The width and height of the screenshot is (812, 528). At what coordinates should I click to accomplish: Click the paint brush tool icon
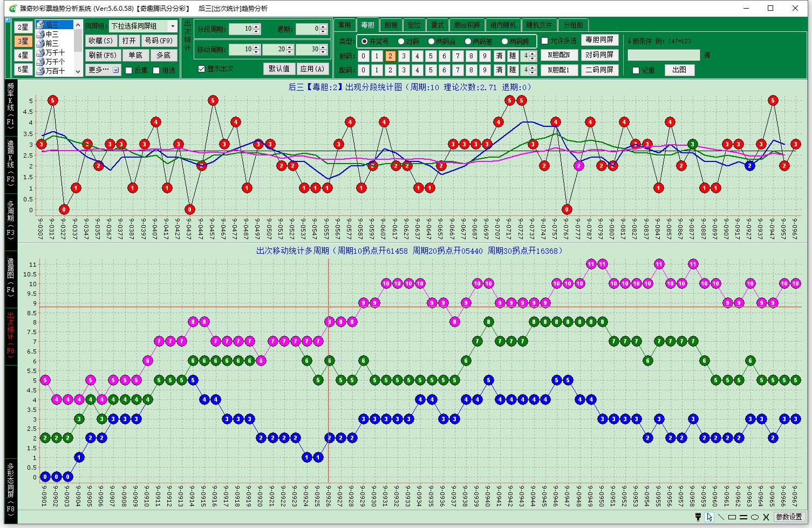click(x=698, y=517)
